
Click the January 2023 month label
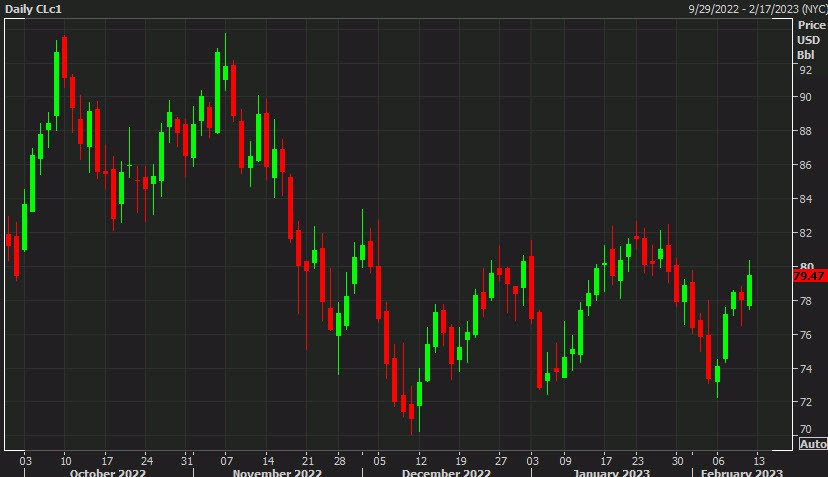(x=611, y=472)
